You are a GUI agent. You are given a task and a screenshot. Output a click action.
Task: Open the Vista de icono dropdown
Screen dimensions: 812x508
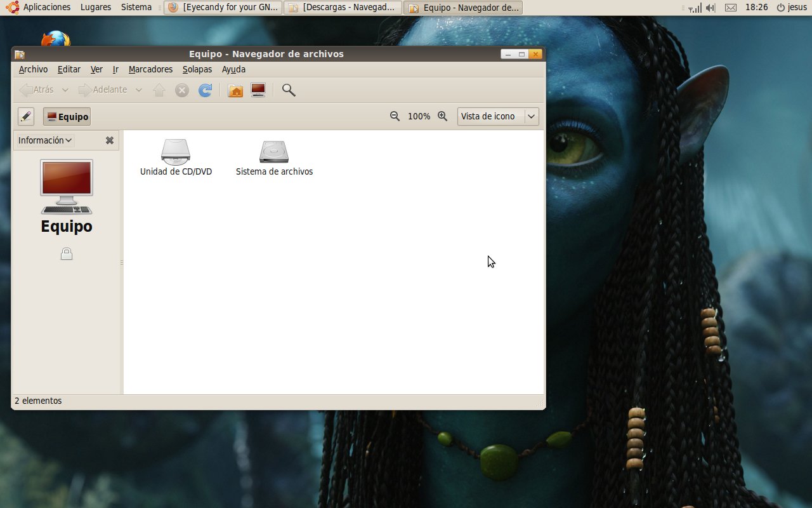(x=498, y=116)
